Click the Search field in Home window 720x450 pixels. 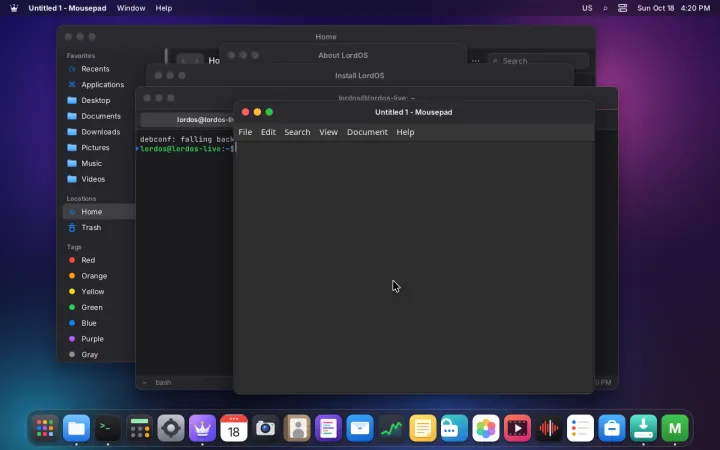(x=538, y=61)
